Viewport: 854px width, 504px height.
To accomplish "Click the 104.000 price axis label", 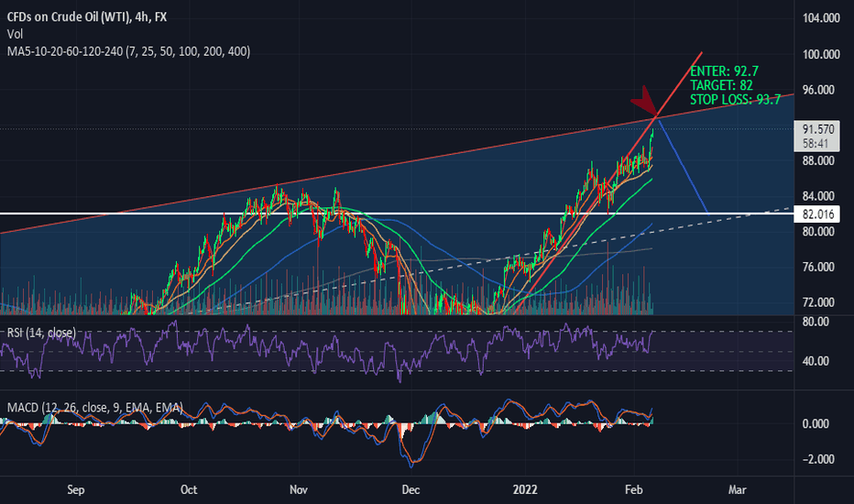I will coord(821,18).
